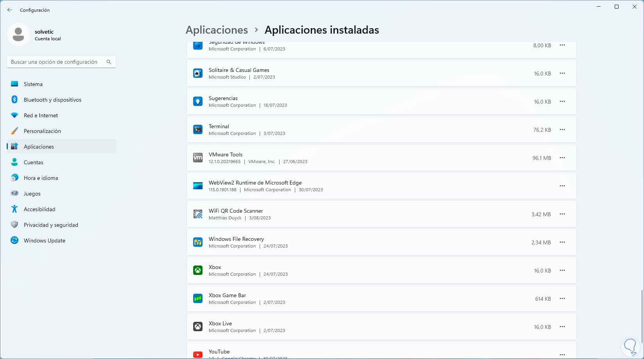The width and height of the screenshot is (644, 359).
Task: Select Red e Internet in the sidebar
Action: click(61, 115)
